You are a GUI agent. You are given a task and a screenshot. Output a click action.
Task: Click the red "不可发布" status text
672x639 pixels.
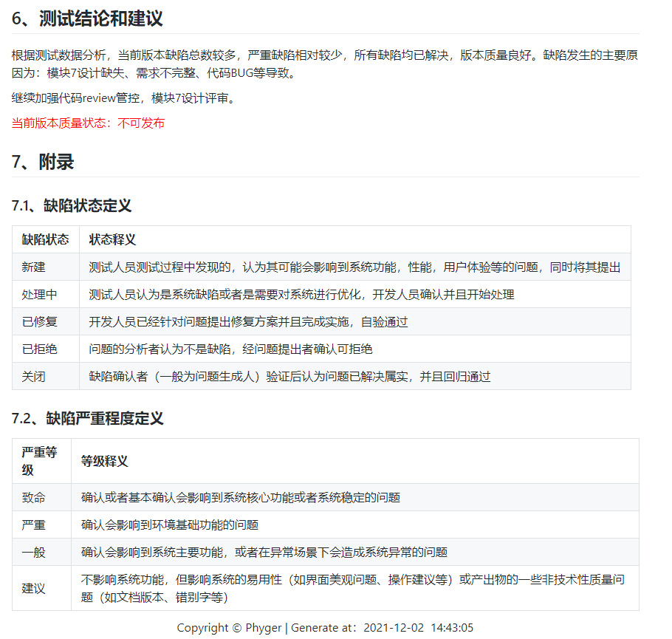pos(140,123)
